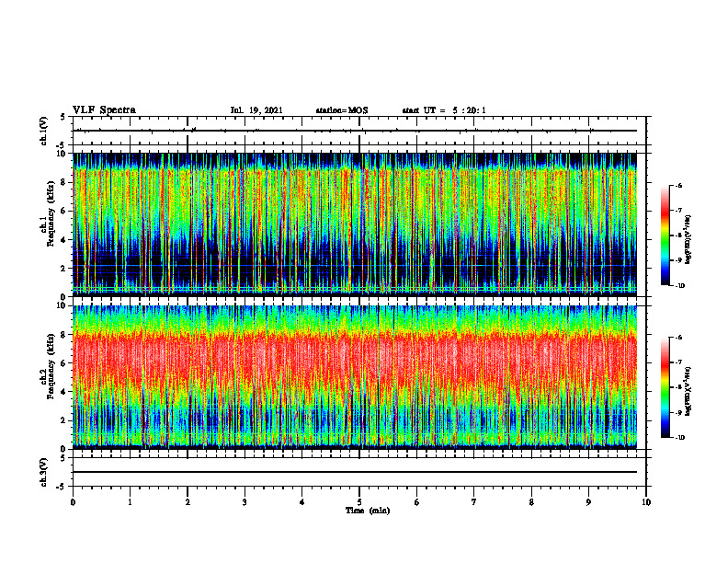Click the time axis tick label "3"

point(245,502)
